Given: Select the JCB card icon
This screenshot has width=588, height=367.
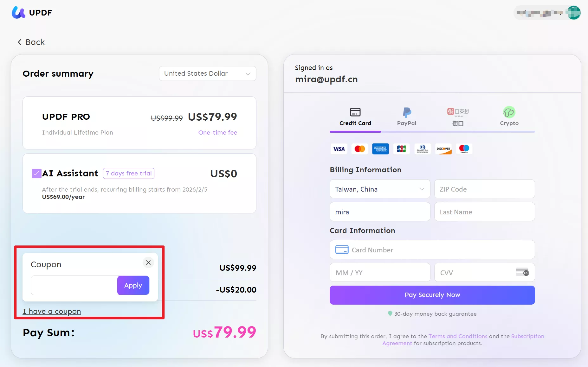Looking at the screenshot, I should 401,149.
